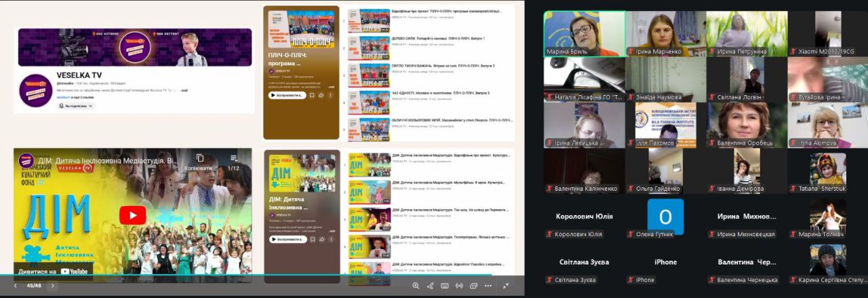Select Марина Бриль's participant video tile
Viewport: 868px width, 298px height.
tap(583, 33)
